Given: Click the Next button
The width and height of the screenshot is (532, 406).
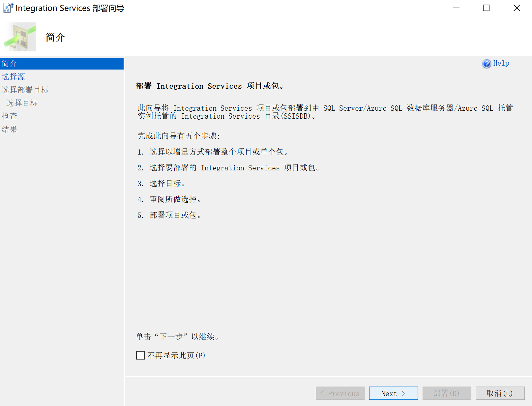Looking at the screenshot, I should pos(393,393).
